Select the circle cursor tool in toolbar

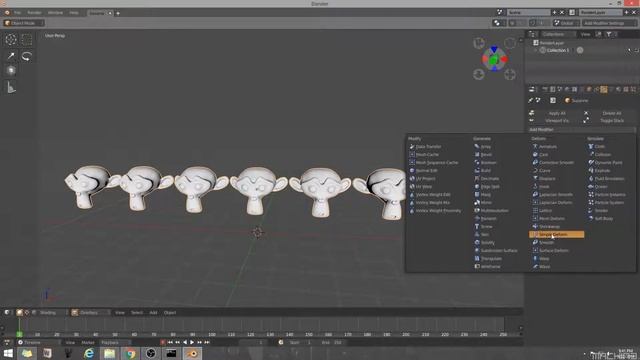click(x=11, y=40)
